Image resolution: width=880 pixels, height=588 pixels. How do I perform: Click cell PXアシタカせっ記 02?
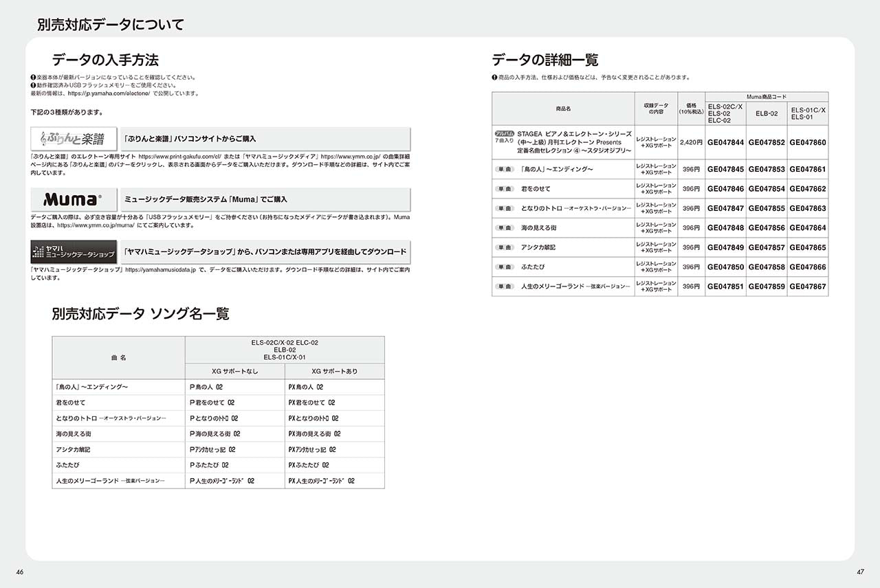(335, 450)
